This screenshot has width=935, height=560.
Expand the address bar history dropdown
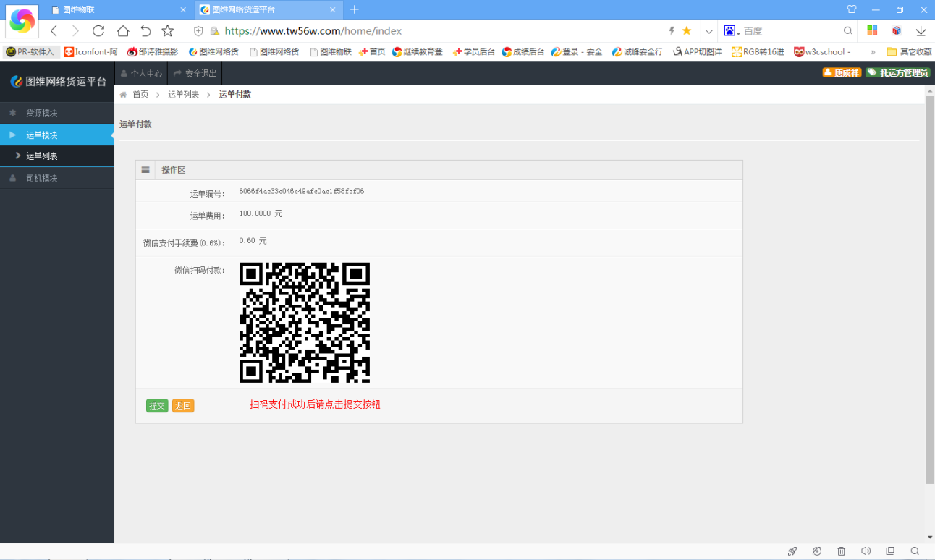pos(708,31)
